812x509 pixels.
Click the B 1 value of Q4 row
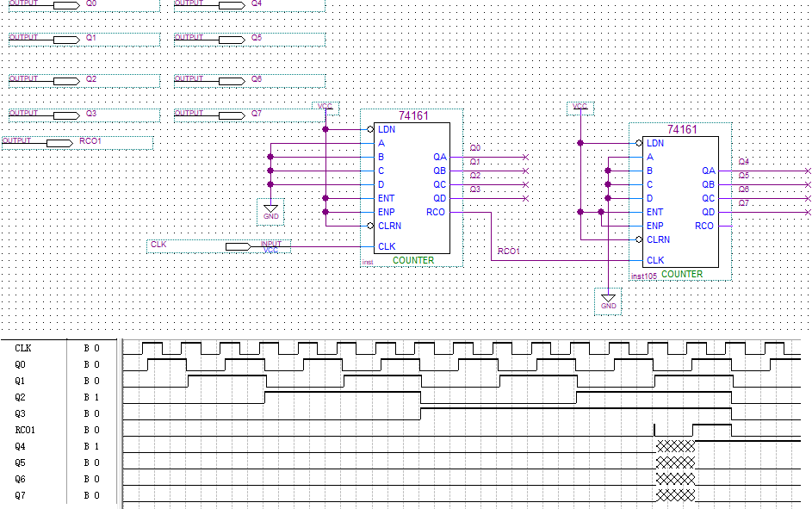click(x=91, y=446)
